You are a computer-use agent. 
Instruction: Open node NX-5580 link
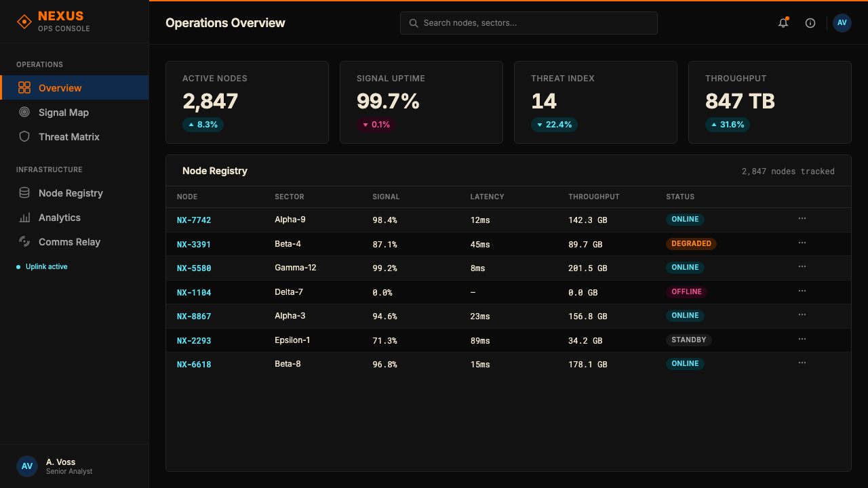[x=194, y=268]
